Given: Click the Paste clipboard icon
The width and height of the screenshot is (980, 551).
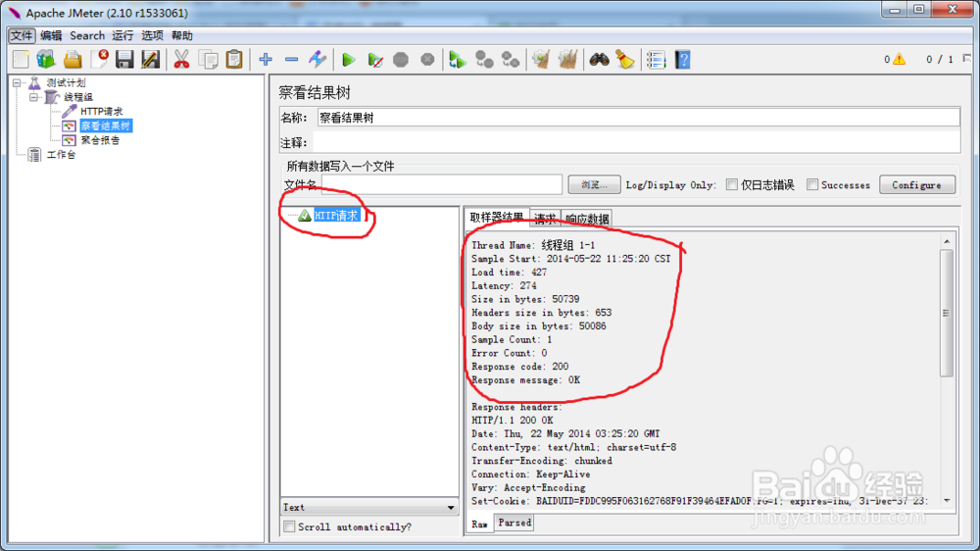Looking at the screenshot, I should (234, 60).
